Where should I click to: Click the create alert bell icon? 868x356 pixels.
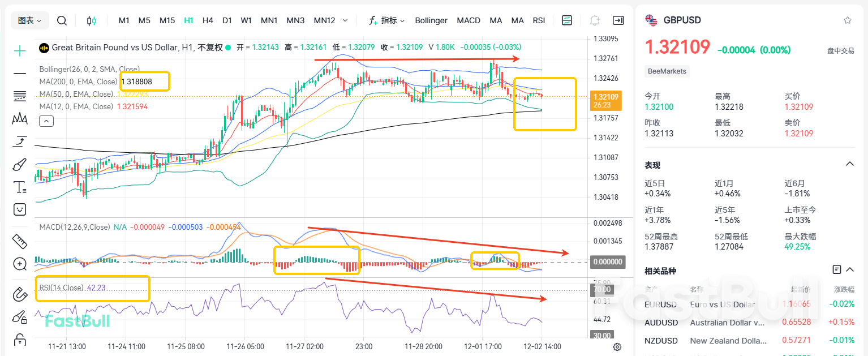(x=594, y=20)
